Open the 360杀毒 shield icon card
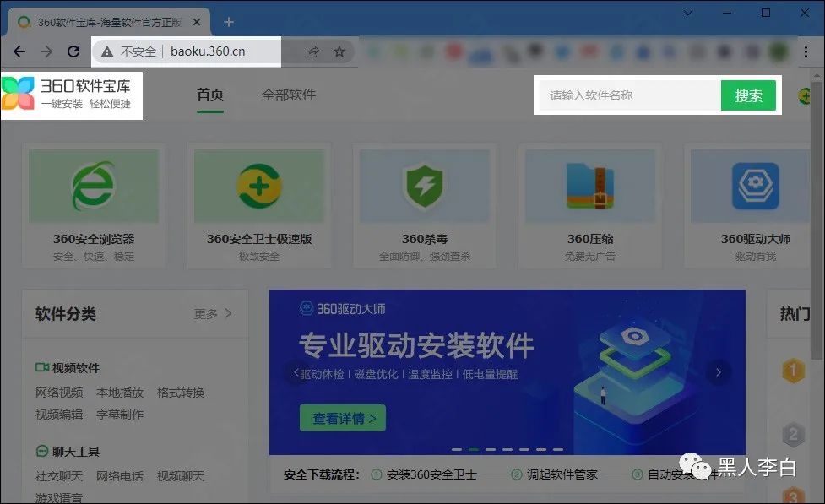This screenshot has height=504, width=825. pyautogui.click(x=424, y=185)
